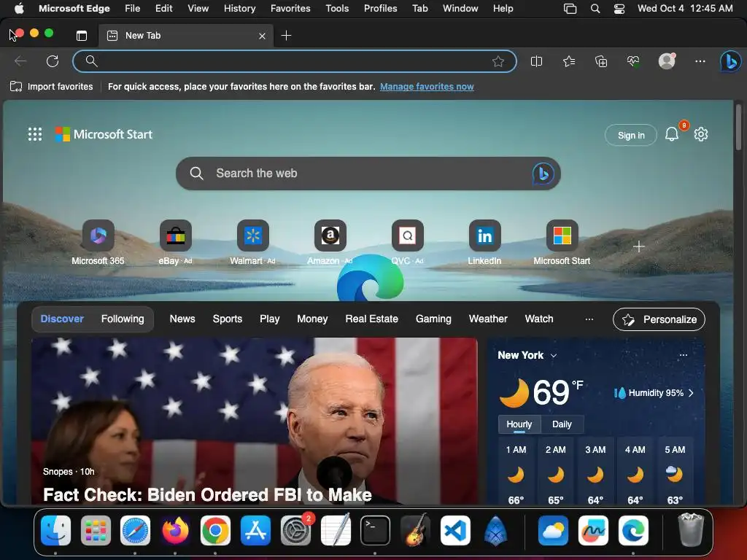Select the Play feed tab

pos(270,319)
